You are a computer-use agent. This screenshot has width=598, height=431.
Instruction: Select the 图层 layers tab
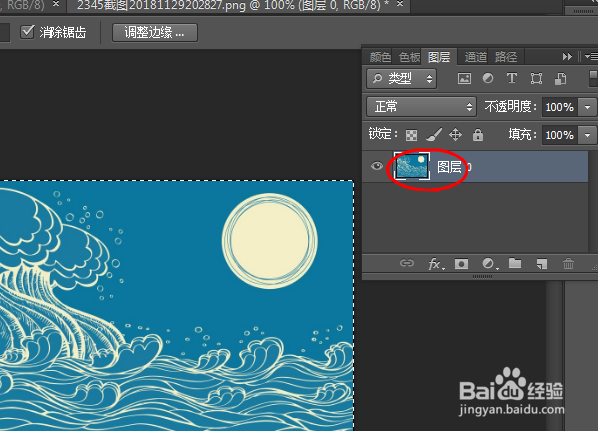click(439, 57)
